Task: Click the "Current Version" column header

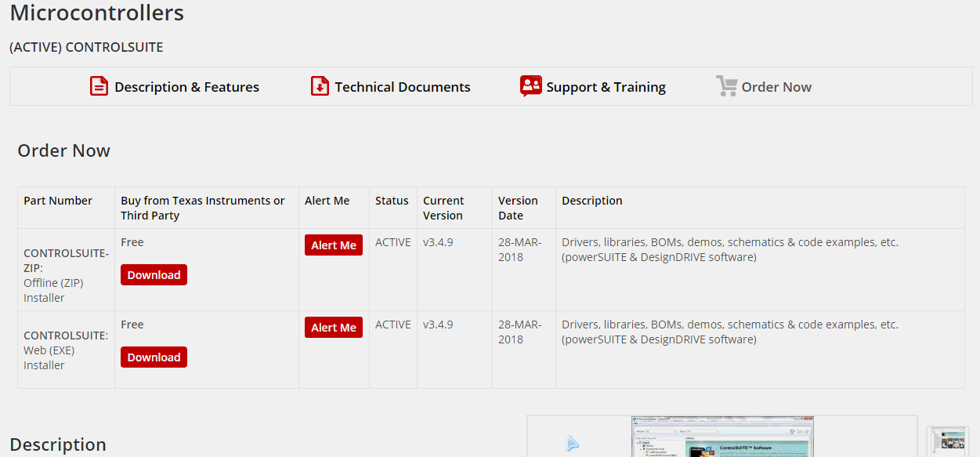Action: 443,208
